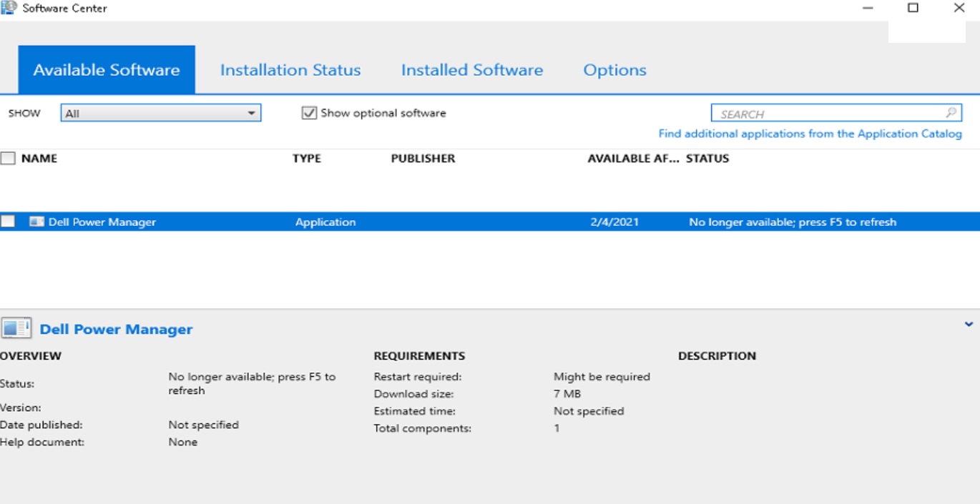Viewport: 980px width, 504px height.
Task: Click the 2/4/2021 date cell
Action: pos(614,222)
